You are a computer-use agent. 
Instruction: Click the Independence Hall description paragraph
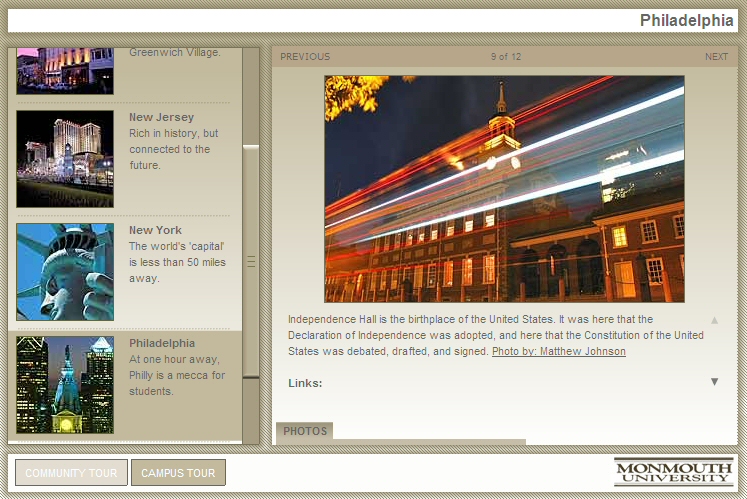(495, 336)
